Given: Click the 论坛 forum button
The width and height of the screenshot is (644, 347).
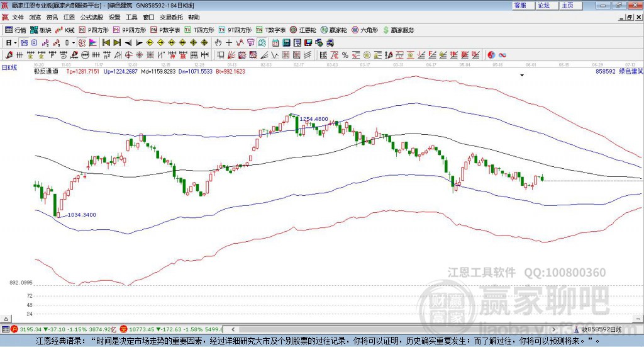Looking at the screenshot, I should pos(547,5).
